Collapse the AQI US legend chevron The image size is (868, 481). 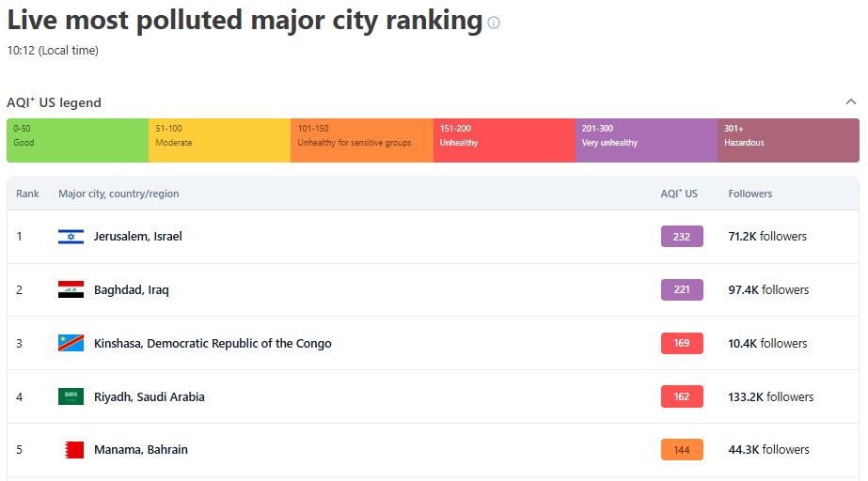[x=851, y=101]
